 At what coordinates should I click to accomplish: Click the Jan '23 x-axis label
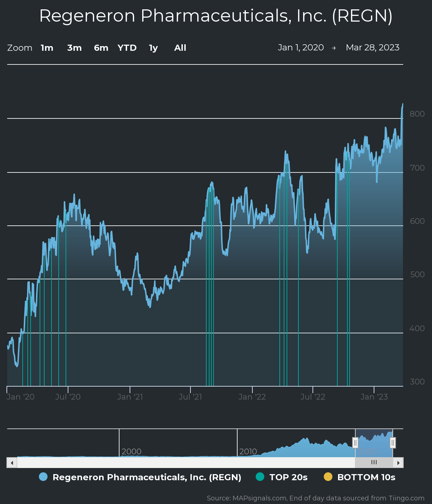[374, 397]
